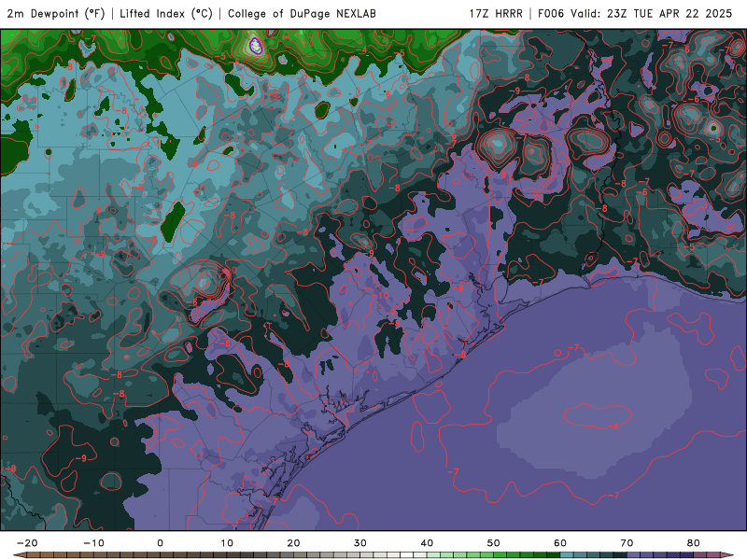Screen dimensions: 747x560
Task: Click the -20 label on the color bar
Action: click(x=27, y=543)
